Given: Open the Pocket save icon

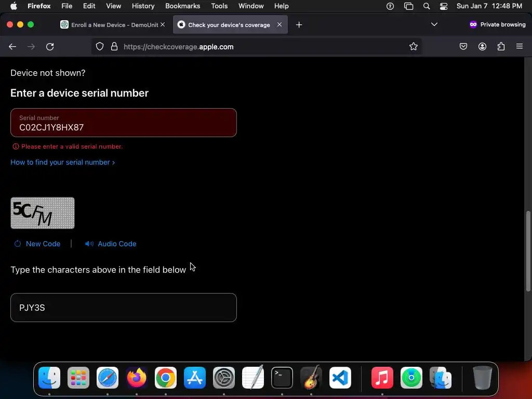Looking at the screenshot, I should point(463,46).
